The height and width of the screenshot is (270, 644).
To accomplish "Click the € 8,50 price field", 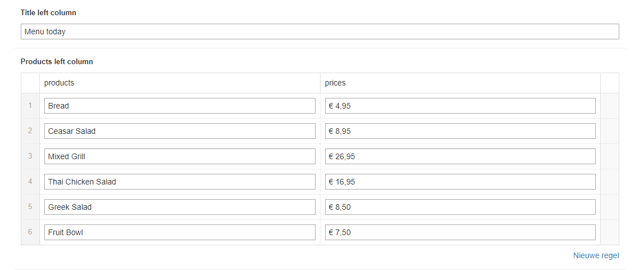I will [460, 207].
